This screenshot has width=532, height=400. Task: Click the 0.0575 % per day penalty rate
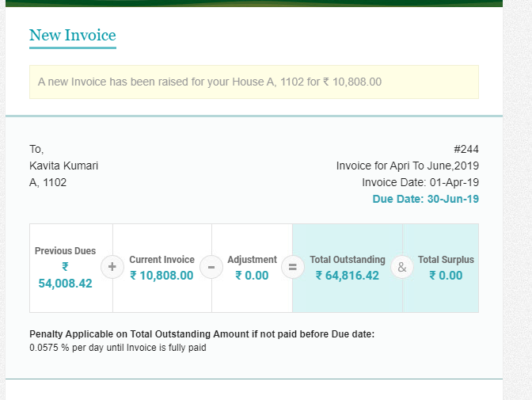pos(117,348)
